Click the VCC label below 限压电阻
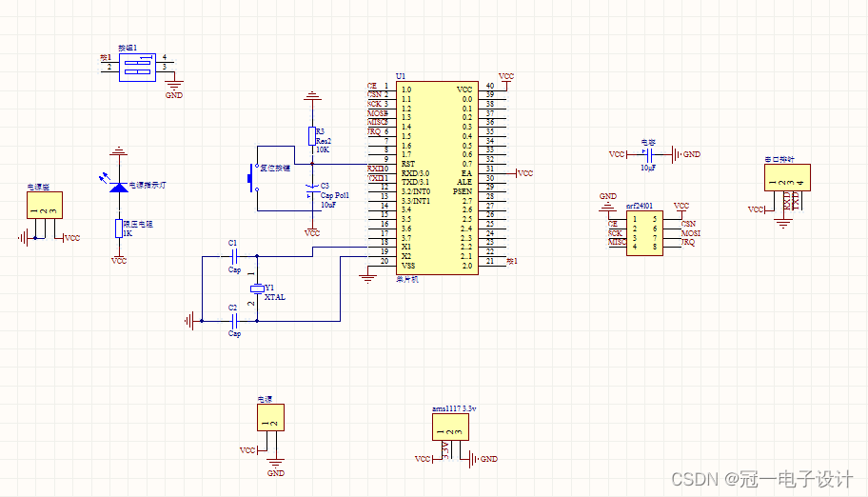Viewport: 868px width, 497px height. click(x=118, y=261)
